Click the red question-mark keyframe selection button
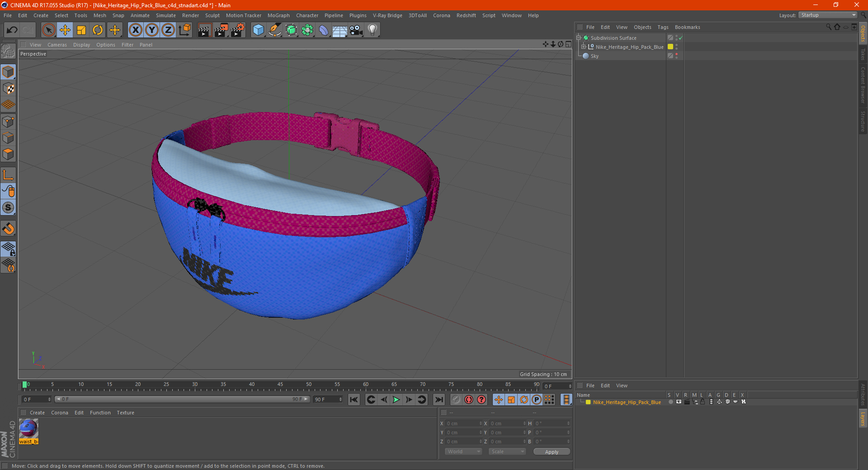Screen dimensions: 868x470 point(481,399)
